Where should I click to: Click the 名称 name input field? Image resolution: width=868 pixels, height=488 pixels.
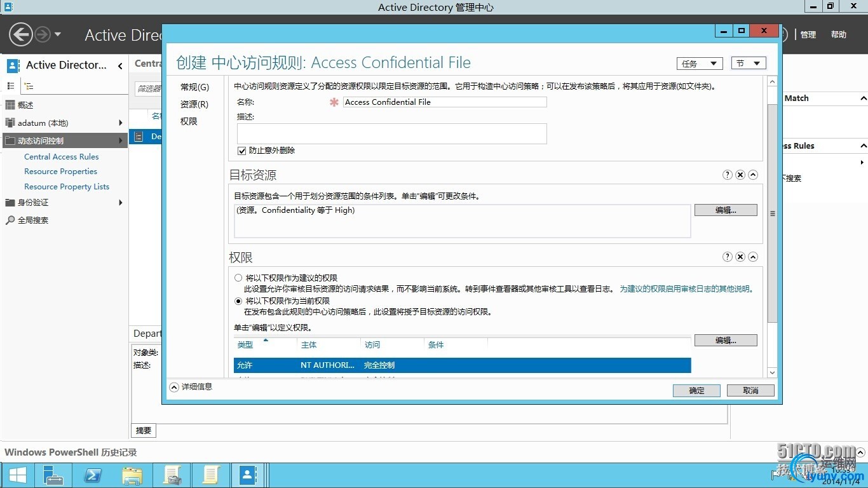pyautogui.click(x=445, y=102)
